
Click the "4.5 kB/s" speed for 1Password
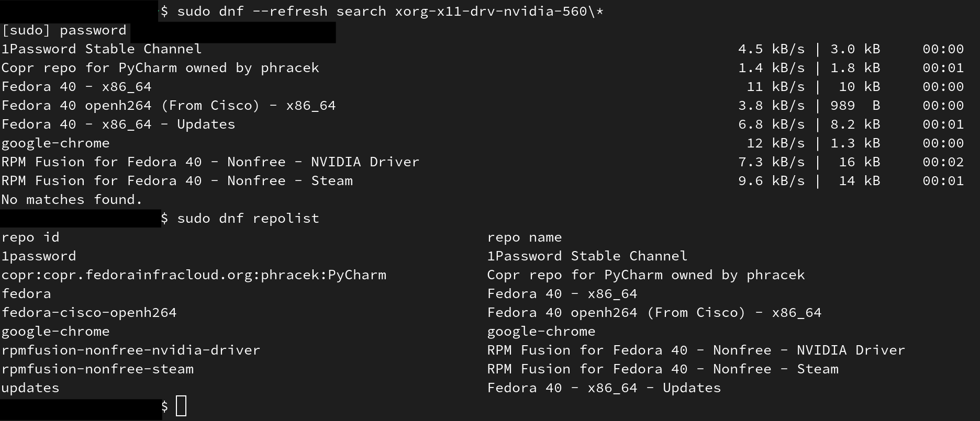coord(771,49)
